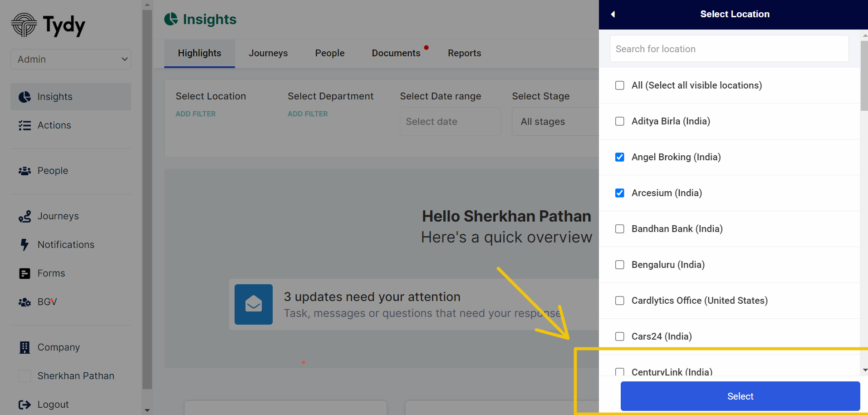Click ADD FILTER under Select Department
The image size is (868, 415).
click(308, 114)
